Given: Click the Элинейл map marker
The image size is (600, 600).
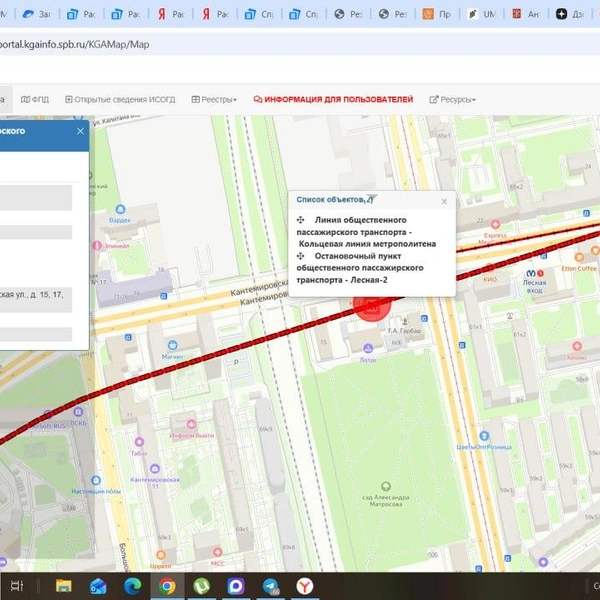Looking at the screenshot, I should coord(97,245).
